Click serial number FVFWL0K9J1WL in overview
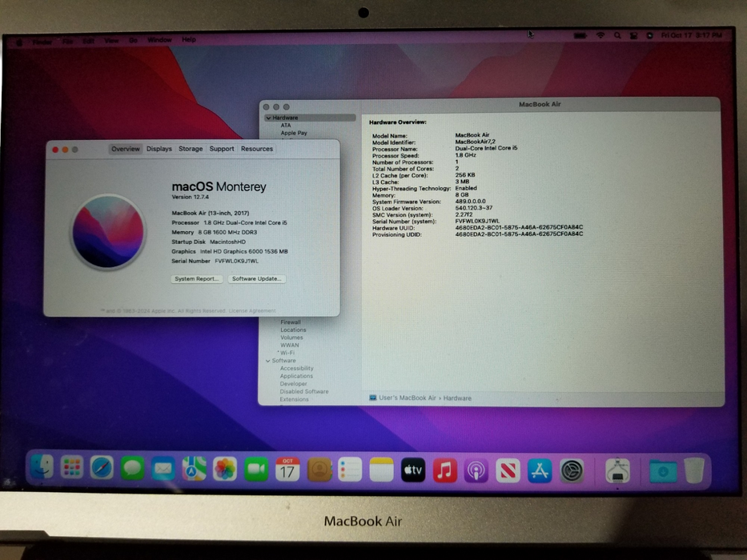 pyautogui.click(x=236, y=262)
